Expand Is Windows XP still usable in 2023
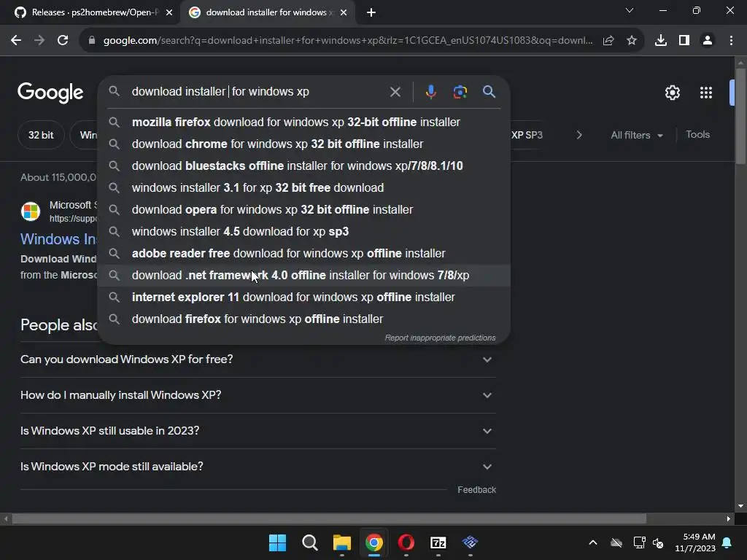Viewport: 747px width, 560px height. (x=258, y=431)
